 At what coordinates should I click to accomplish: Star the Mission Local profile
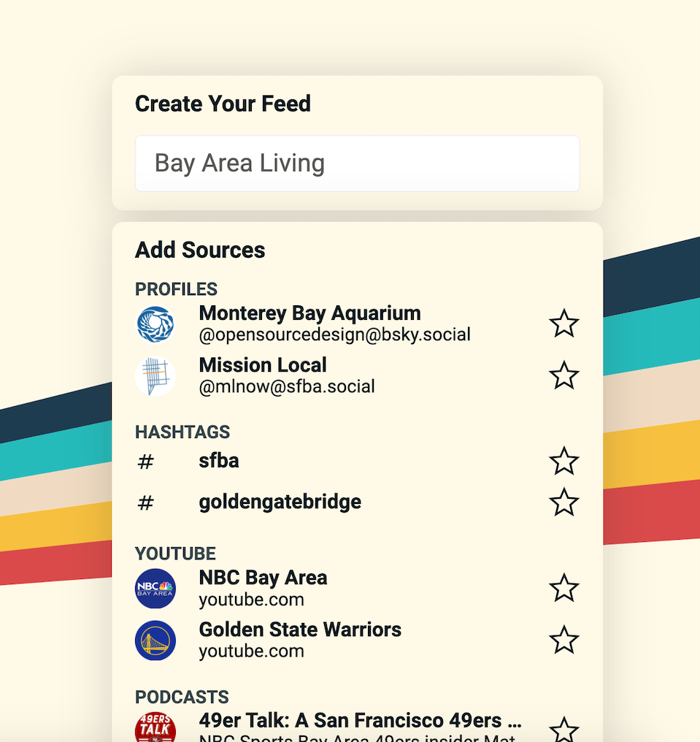click(564, 375)
